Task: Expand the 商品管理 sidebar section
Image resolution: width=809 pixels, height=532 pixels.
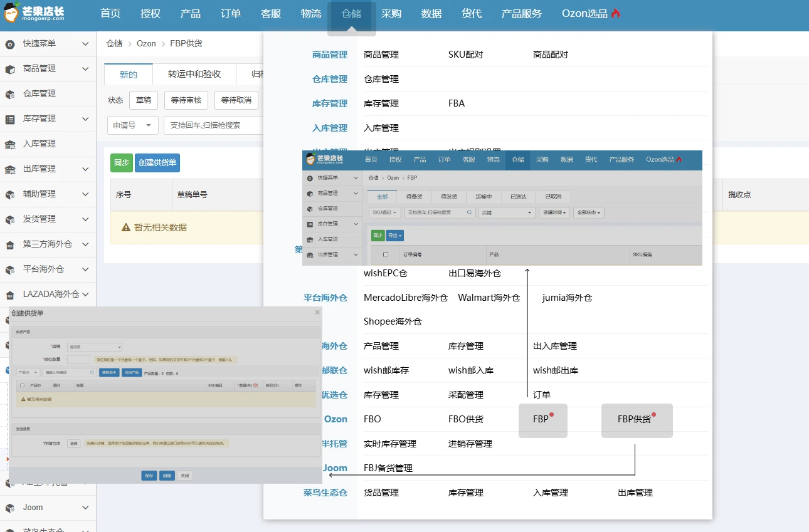Action: pyautogui.click(x=85, y=69)
